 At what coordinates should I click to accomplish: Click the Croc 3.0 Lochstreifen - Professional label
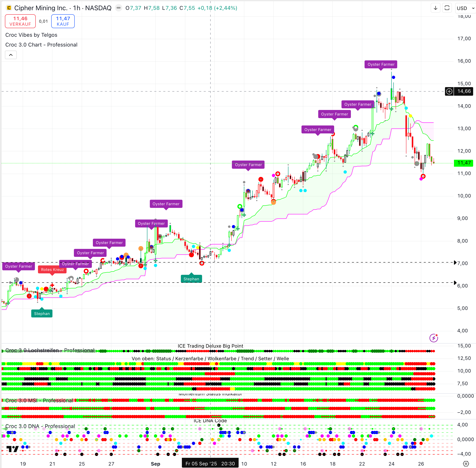coord(50,350)
